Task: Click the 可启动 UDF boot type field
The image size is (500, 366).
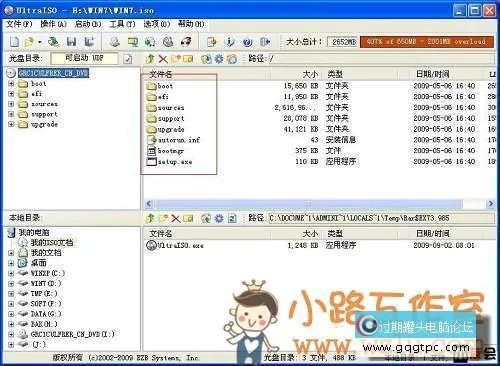Action: click(84, 59)
